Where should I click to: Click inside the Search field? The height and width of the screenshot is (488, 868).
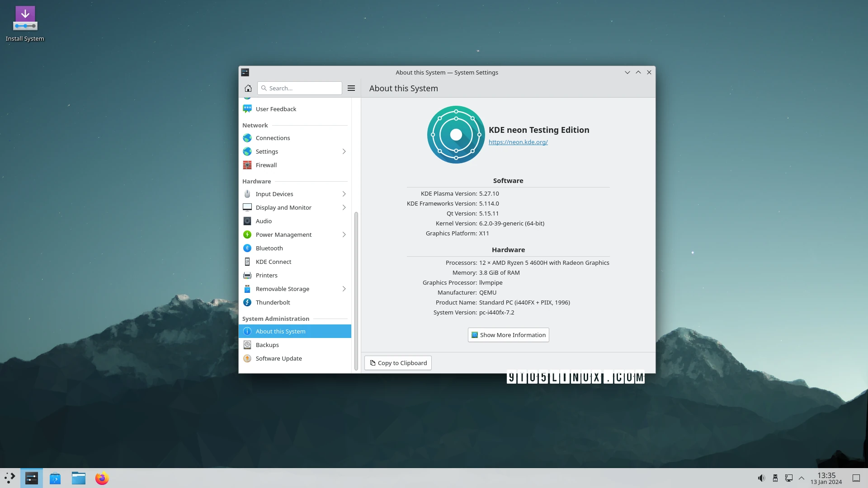[300, 88]
